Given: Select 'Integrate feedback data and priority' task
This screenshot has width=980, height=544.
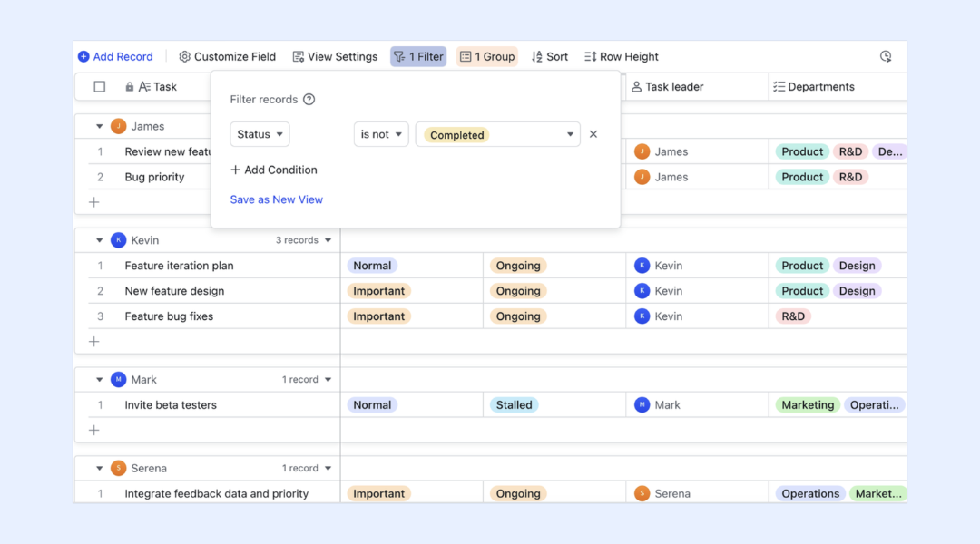Looking at the screenshot, I should (216, 494).
